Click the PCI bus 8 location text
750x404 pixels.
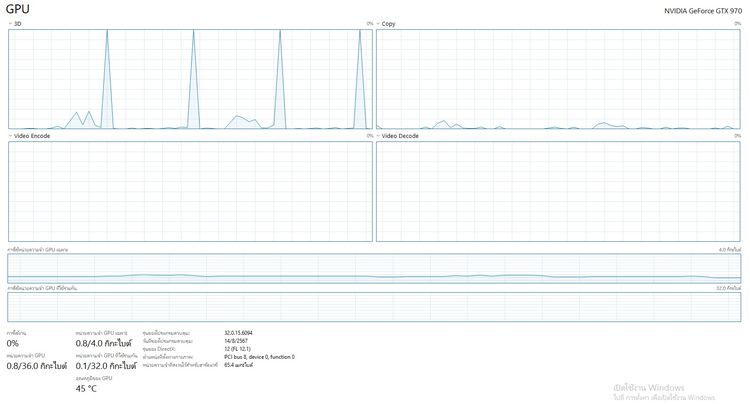tap(259, 357)
